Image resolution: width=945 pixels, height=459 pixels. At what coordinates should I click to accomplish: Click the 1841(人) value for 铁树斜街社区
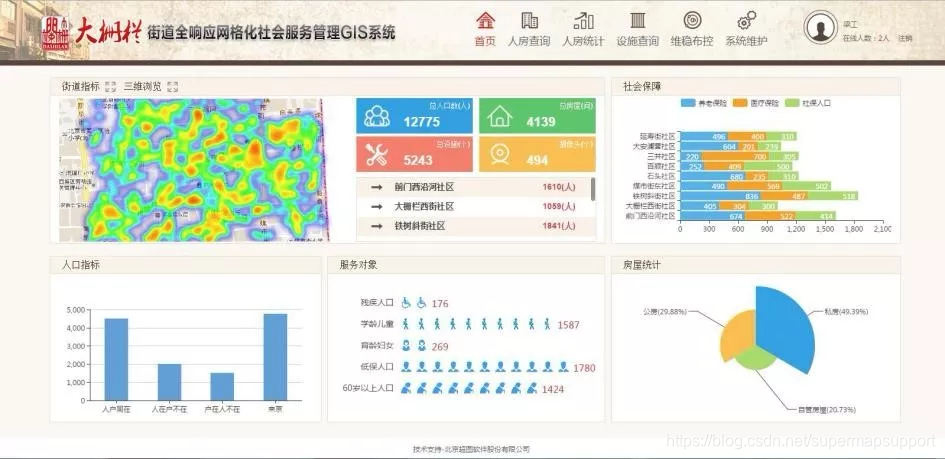click(559, 226)
